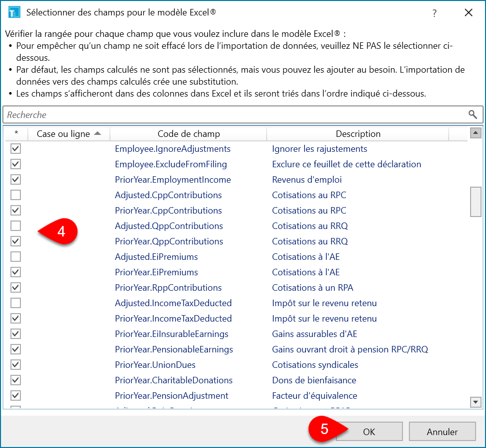Cancel with the Annuler button
Viewport: 486px width, 448px height.
pyautogui.click(x=442, y=432)
